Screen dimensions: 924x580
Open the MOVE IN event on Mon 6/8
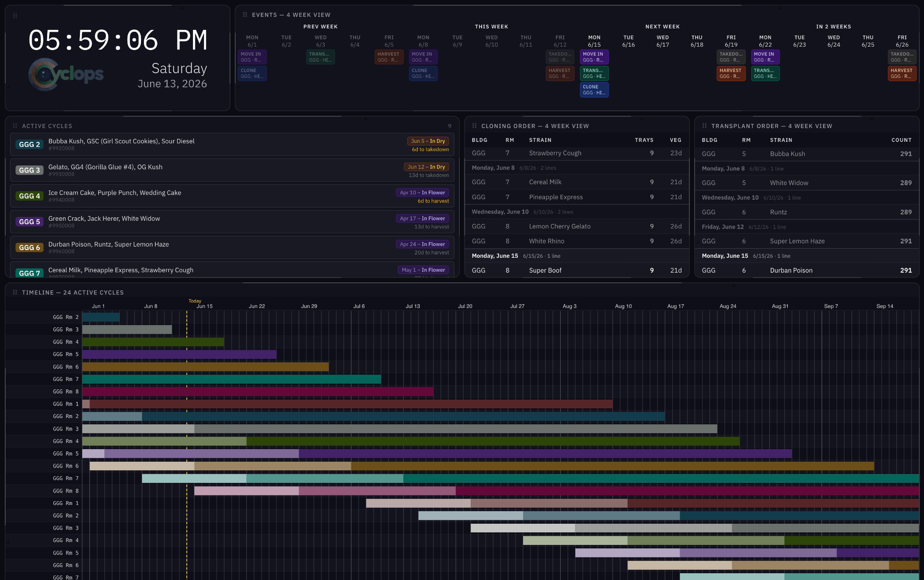coord(423,57)
